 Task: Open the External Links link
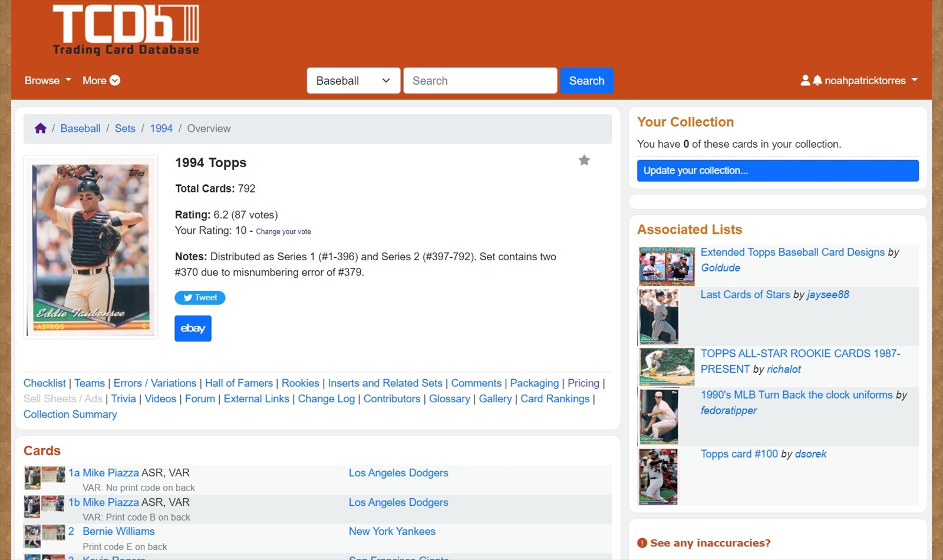tap(256, 399)
